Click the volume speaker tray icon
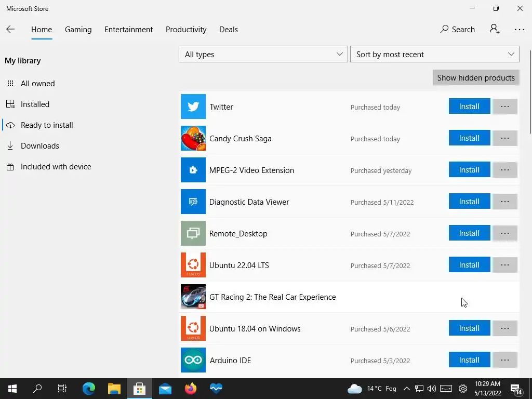532x399 pixels. coord(432,389)
